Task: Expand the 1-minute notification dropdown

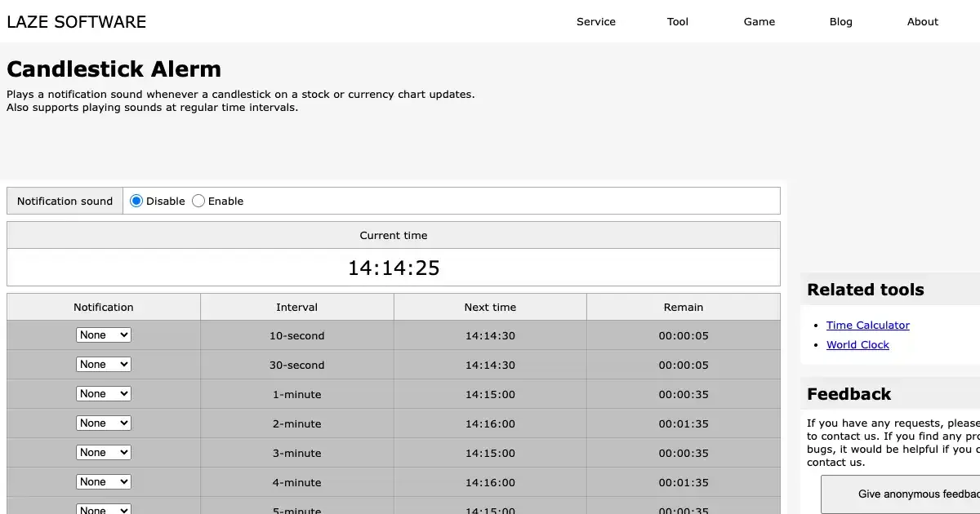Action: click(104, 394)
